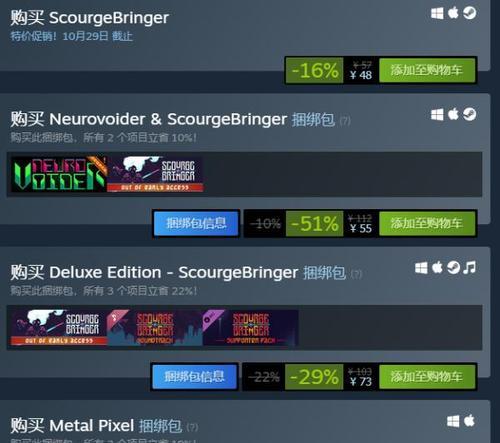Add Deluxe Edition bundle ¥73 to cart

pos(427,377)
